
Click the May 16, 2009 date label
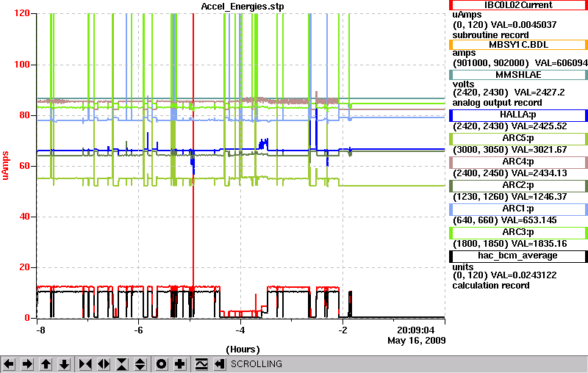(416, 341)
